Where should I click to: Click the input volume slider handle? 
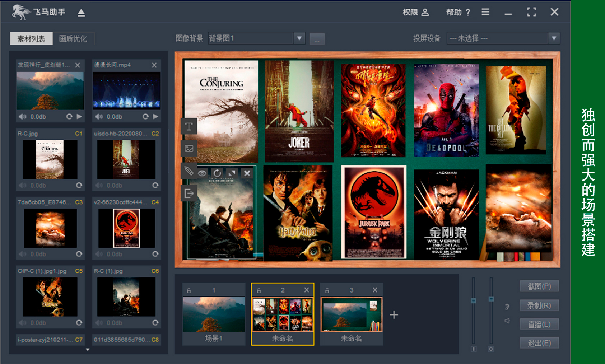point(474,300)
